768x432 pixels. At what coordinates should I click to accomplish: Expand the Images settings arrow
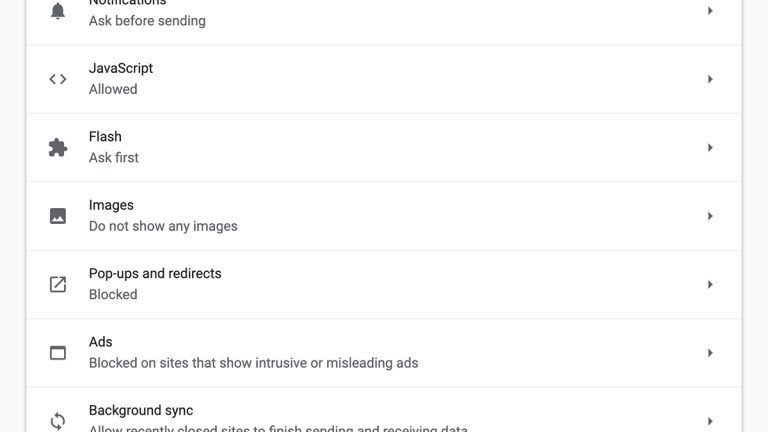[x=710, y=216]
